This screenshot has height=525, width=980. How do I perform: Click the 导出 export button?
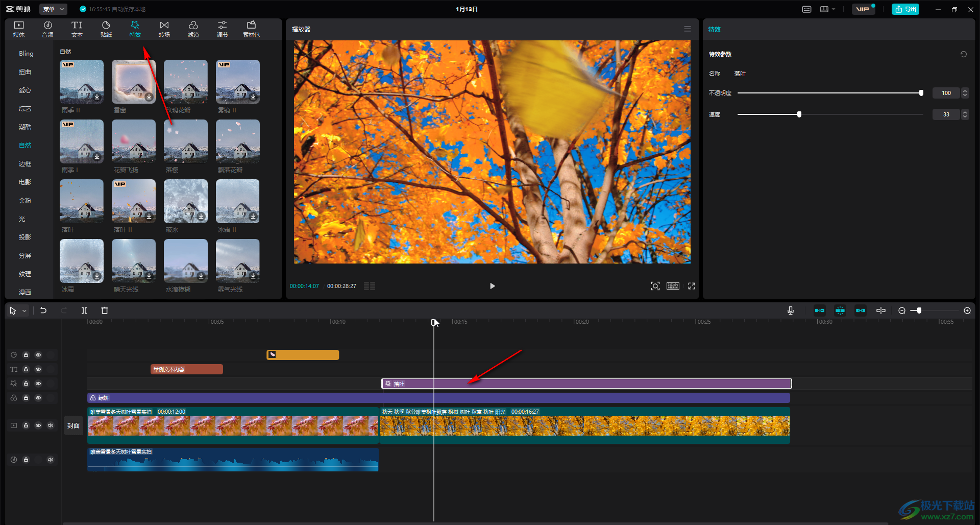tap(905, 9)
